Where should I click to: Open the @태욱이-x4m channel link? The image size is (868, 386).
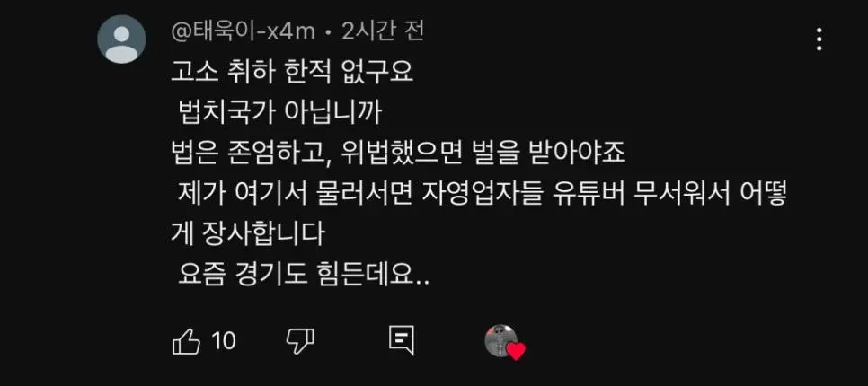243,32
